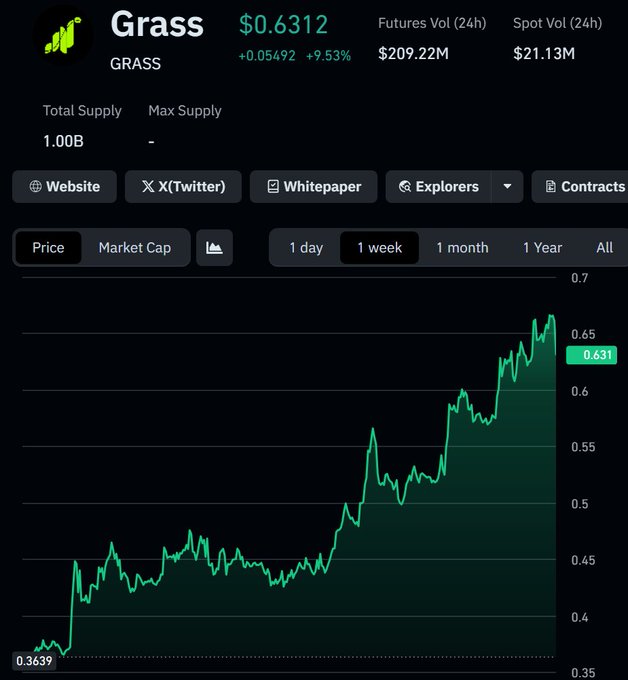Viewport: 628px width, 680px height.
Task: Click the +9.53% change value
Action: tap(328, 56)
